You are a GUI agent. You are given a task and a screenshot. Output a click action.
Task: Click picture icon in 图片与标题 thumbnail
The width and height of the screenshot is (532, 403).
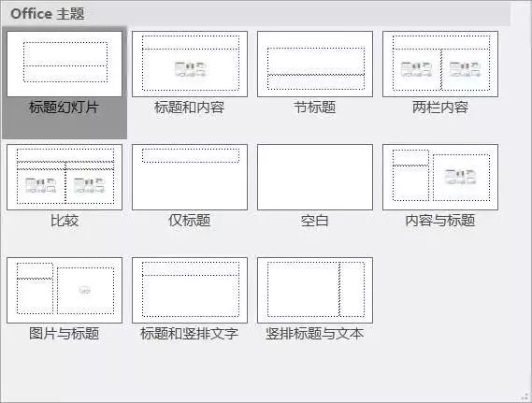(x=85, y=291)
